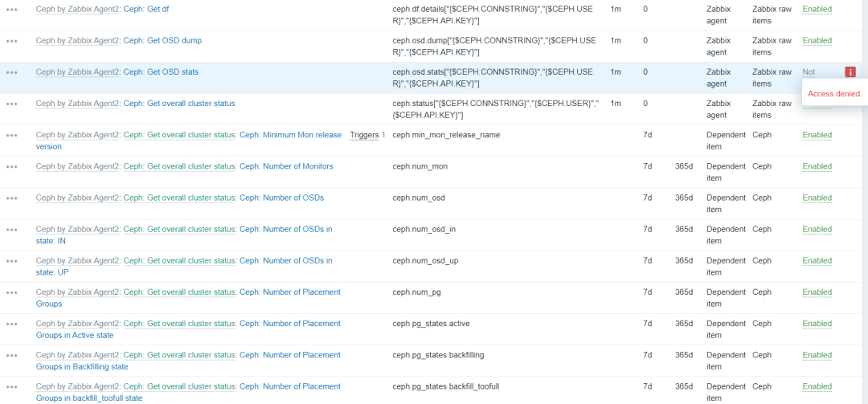Open the Ceph: Number of OSDs in state: UP item
The image size is (868, 404).
(184, 266)
